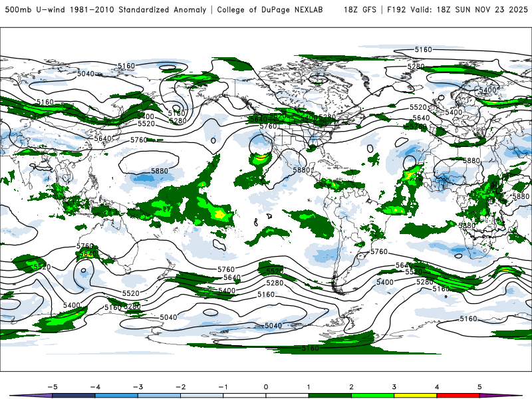Click the '0' colorbar tick label
Screen dimensions: 532x399
(266, 387)
